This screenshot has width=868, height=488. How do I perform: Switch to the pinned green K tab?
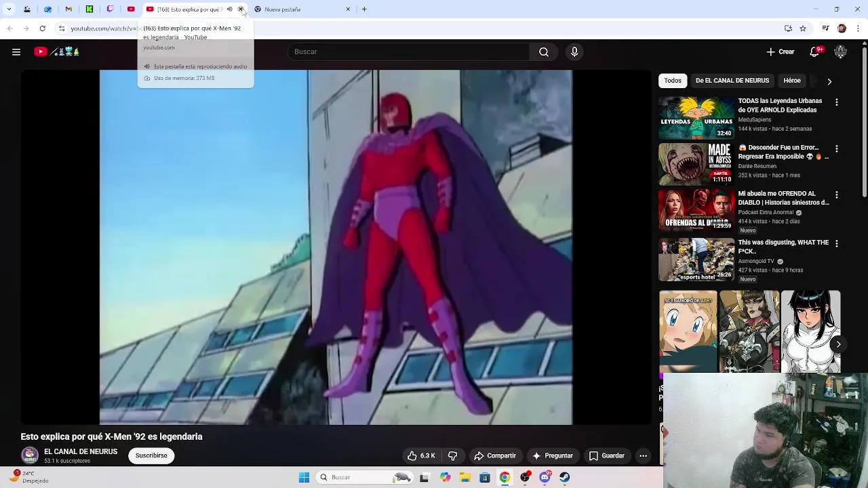(x=90, y=9)
